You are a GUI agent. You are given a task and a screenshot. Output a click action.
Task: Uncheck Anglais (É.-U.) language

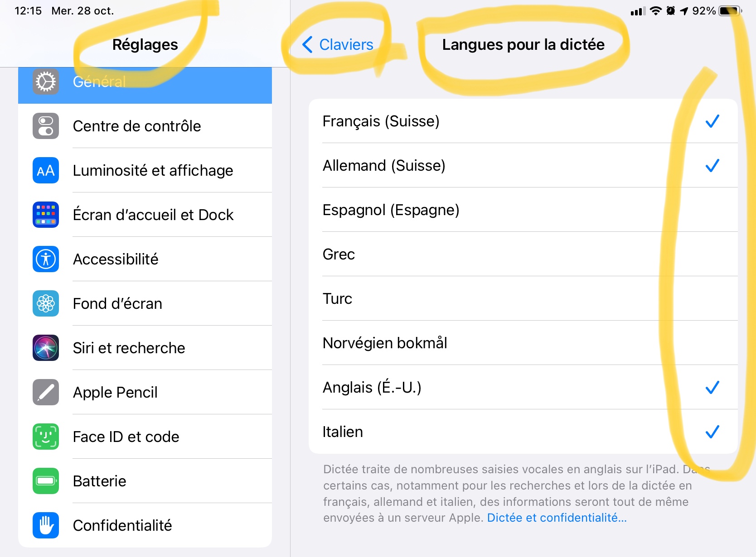712,388
